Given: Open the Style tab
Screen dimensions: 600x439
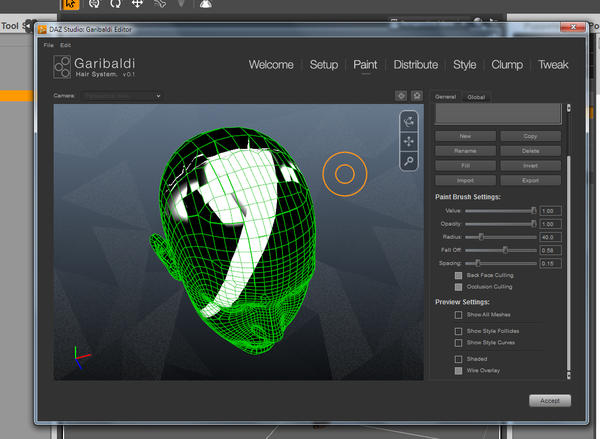Looking at the screenshot, I should (465, 65).
